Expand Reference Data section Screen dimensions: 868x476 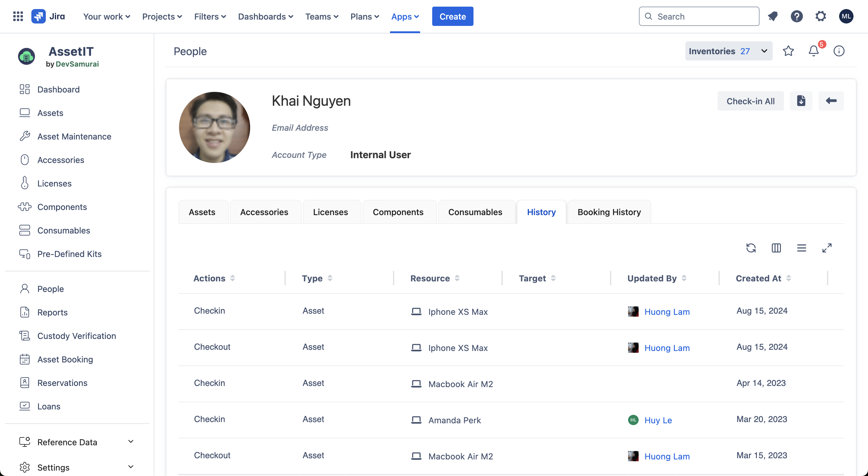pos(131,442)
